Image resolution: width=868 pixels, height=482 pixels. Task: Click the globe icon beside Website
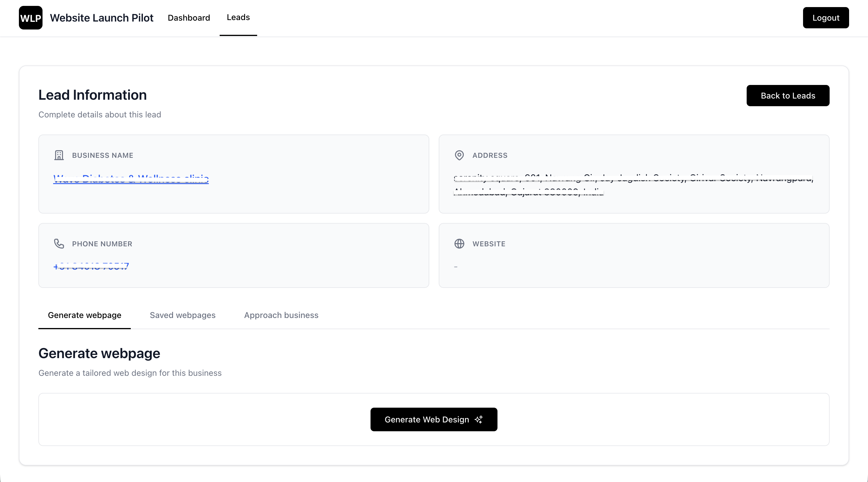(x=459, y=244)
